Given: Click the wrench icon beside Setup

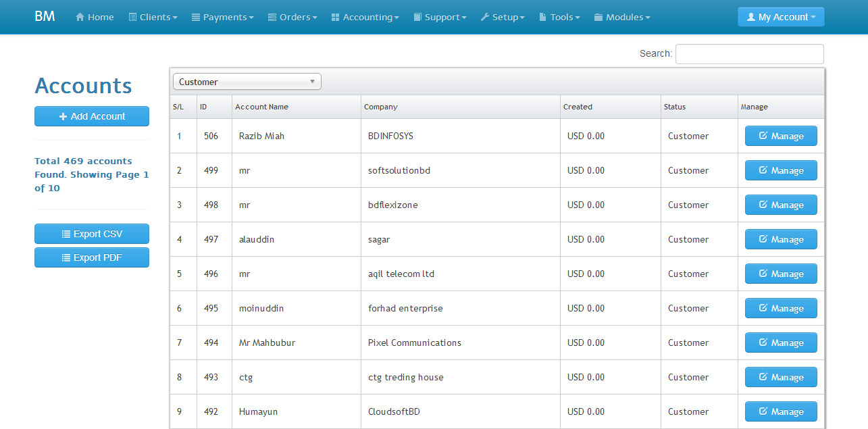Looking at the screenshot, I should click(x=485, y=17).
